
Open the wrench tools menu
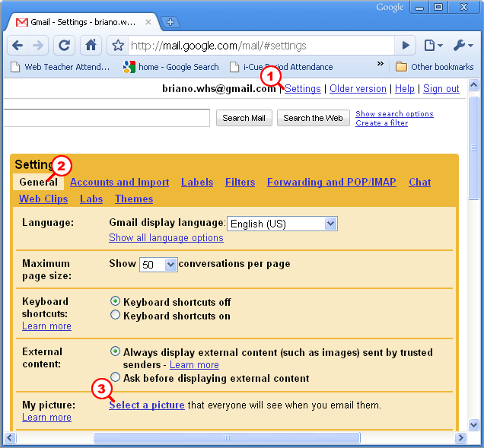[x=463, y=46]
